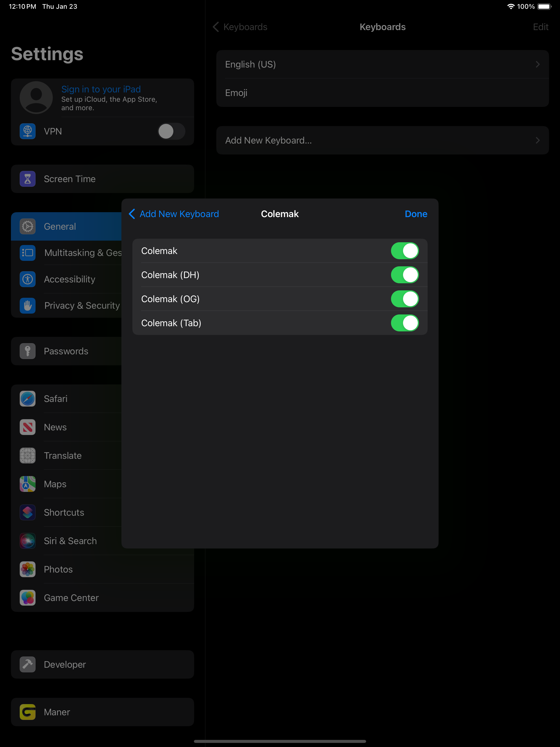This screenshot has height=747, width=560.
Task: Tap the Colemak (Tab) label
Action: [x=171, y=323]
